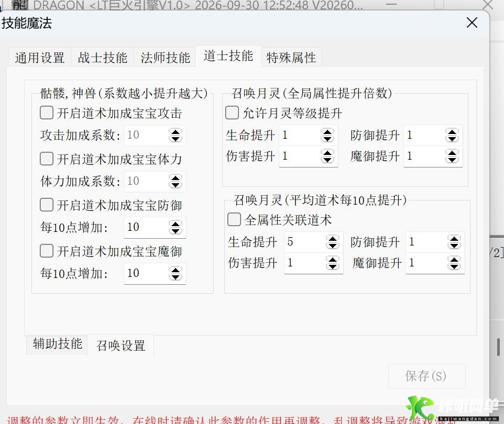Select the 法师技能 tab
Viewport: 504px width, 424px height.
165,58
